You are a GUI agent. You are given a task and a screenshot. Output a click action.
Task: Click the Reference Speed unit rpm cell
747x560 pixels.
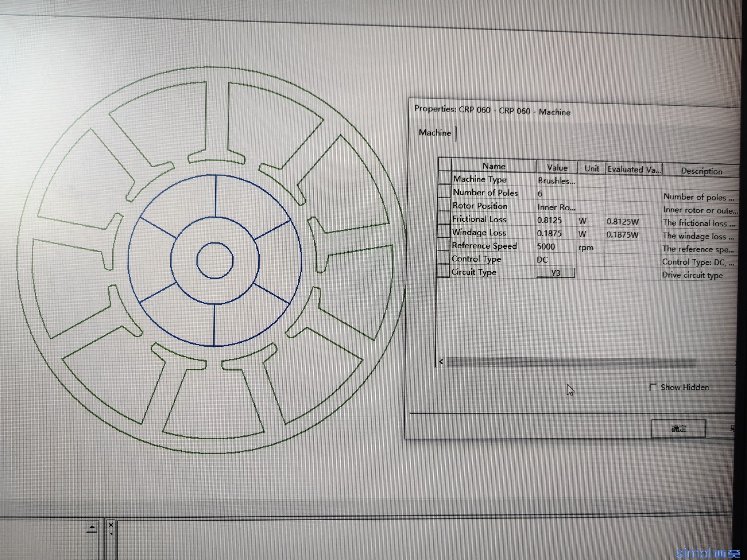[590, 248]
